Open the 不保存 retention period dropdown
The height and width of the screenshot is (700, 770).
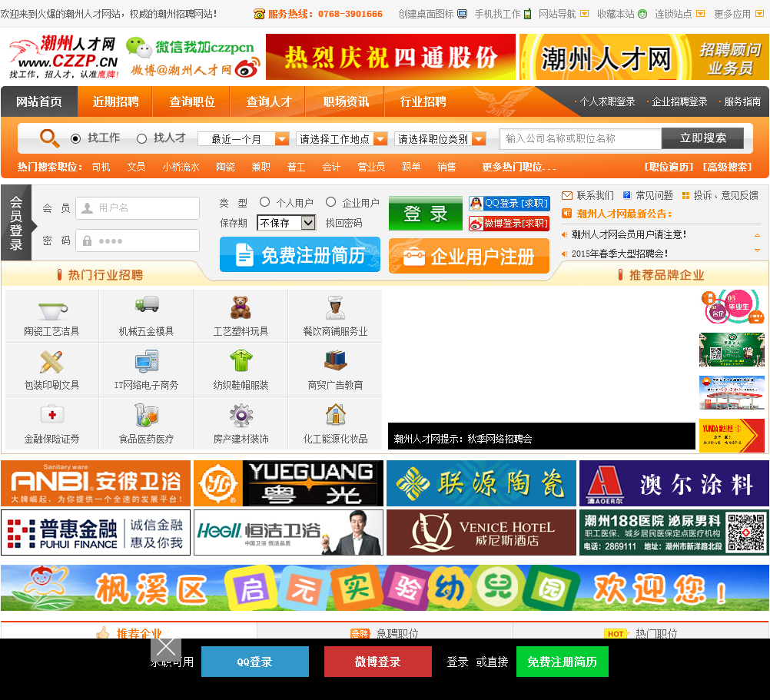click(x=286, y=223)
